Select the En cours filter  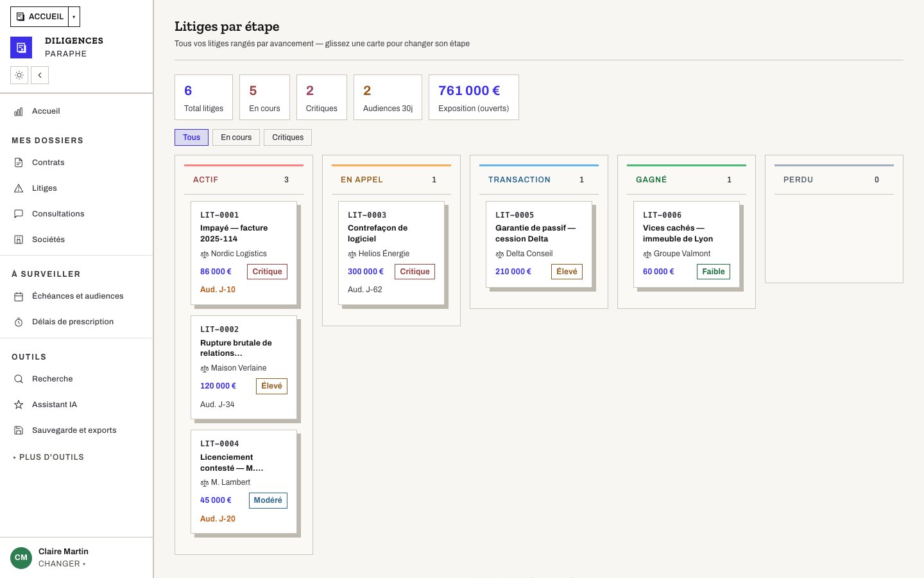click(236, 137)
